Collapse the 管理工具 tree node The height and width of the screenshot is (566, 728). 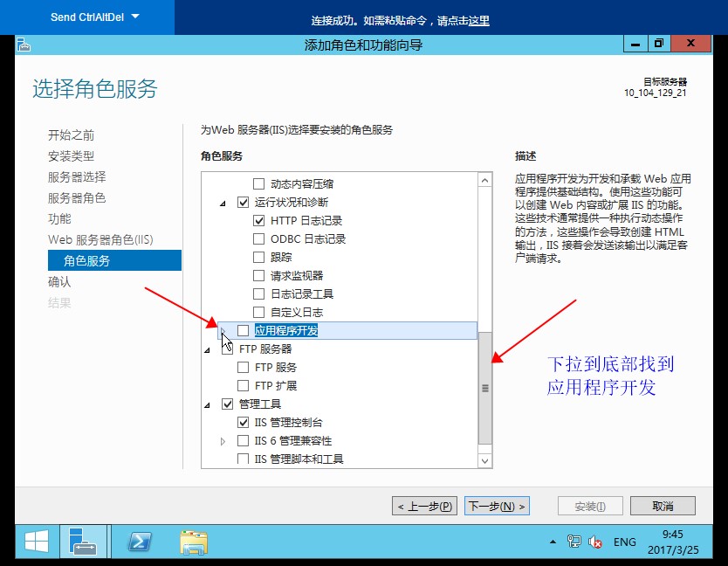point(207,405)
